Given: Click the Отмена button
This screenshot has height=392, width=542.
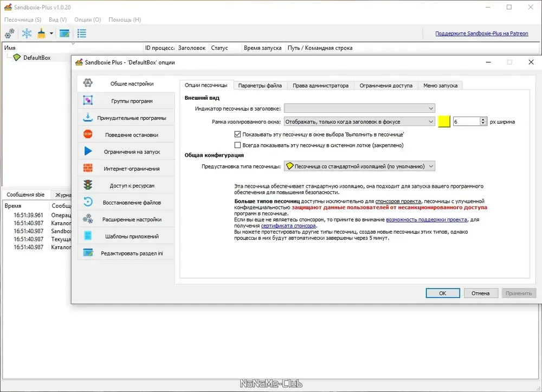Looking at the screenshot, I should coord(480,293).
